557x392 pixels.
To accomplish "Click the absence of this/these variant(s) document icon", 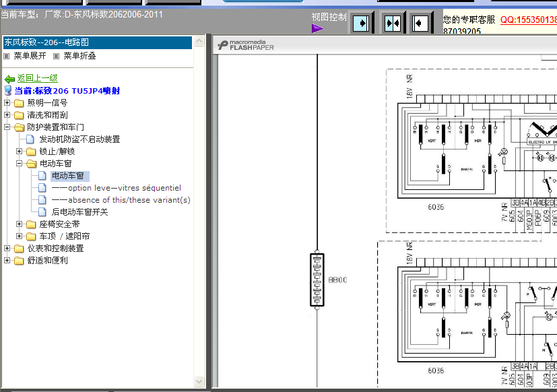I will click(42, 200).
